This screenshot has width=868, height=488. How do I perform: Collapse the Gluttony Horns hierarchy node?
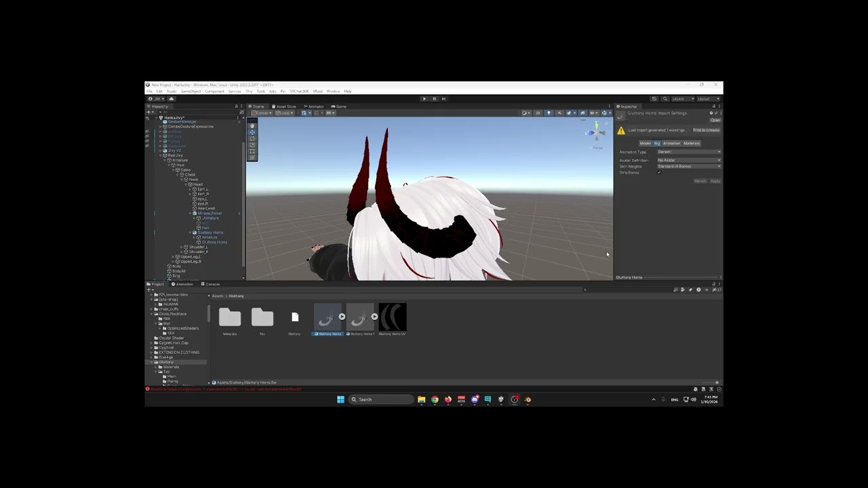(x=190, y=232)
